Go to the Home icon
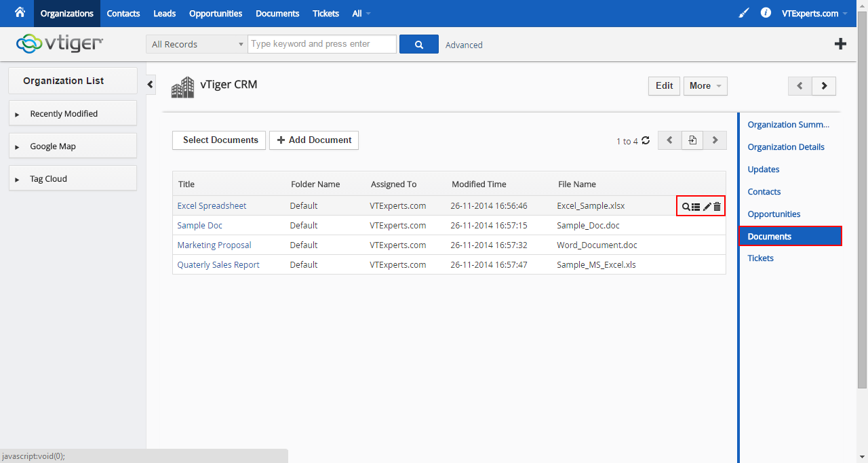Screen dimensions: 868x463 20,12
